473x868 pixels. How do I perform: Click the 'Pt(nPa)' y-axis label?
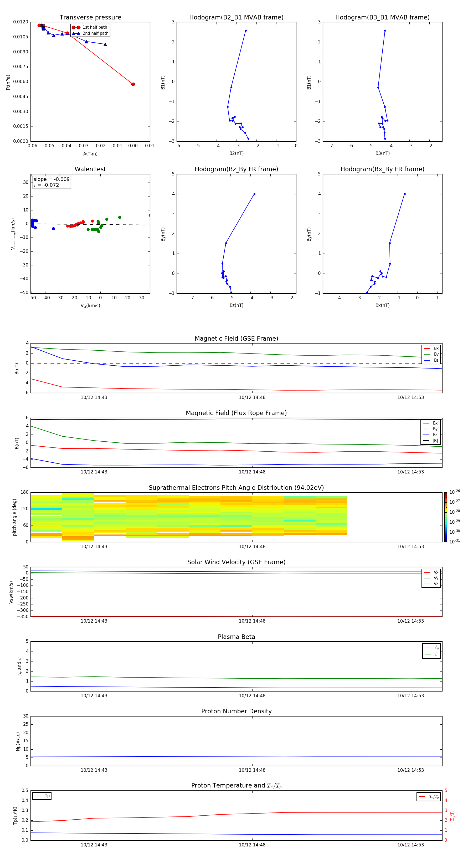tap(8, 82)
